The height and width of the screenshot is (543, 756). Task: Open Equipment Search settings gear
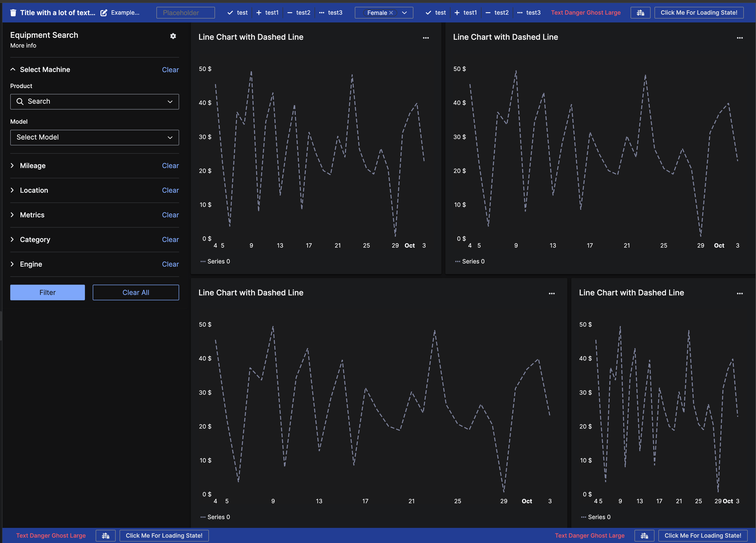coord(173,36)
